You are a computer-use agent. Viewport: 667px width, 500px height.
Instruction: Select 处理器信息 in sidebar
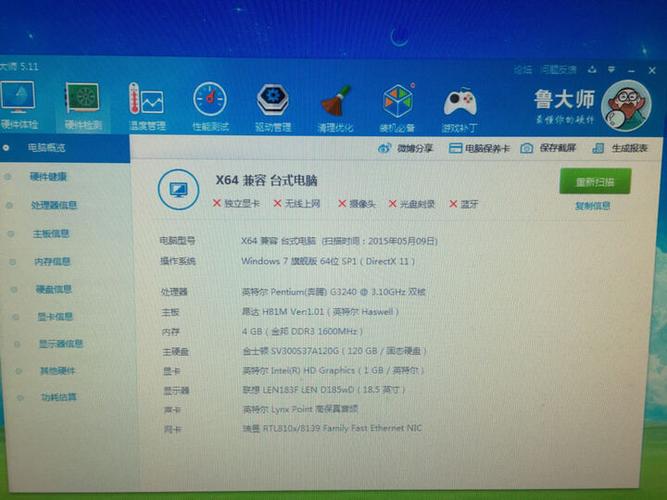tap(54, 205)
